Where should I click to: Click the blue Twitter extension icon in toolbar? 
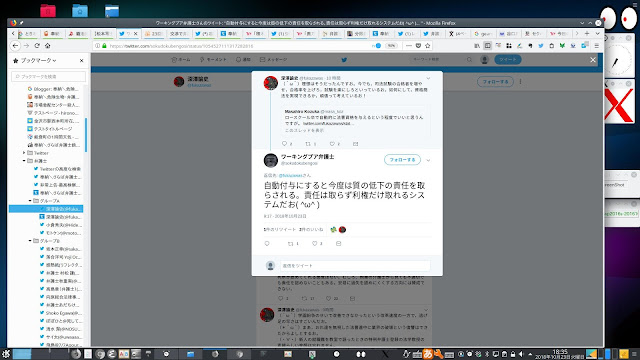pyautogui.click(x=541, y=46)
